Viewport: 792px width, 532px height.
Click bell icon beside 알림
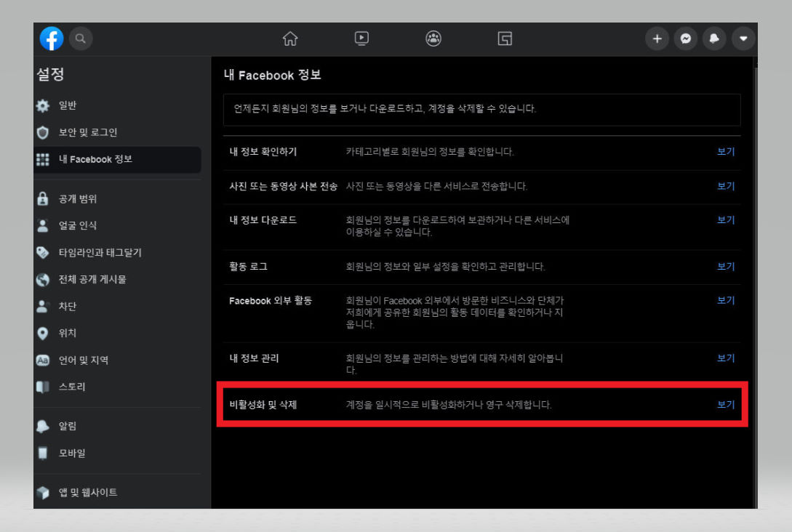click(x=43, y=426)
